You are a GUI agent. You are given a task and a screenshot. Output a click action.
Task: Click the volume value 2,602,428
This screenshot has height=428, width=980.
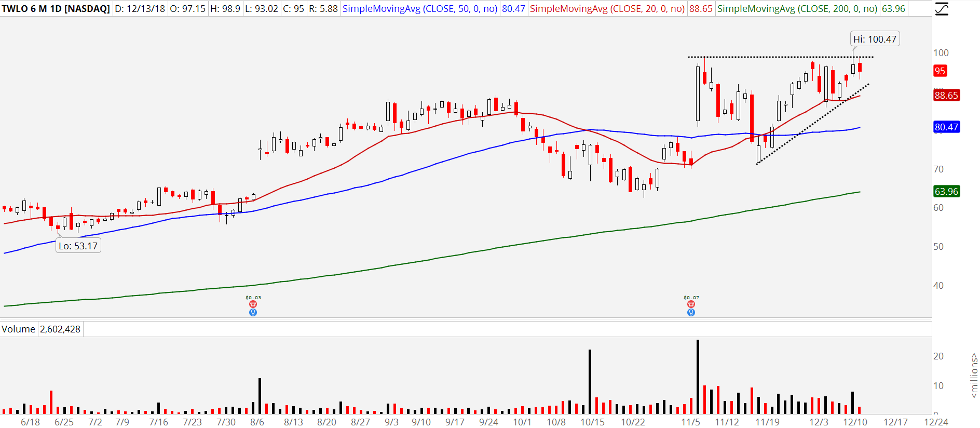(x=60, y=329)
